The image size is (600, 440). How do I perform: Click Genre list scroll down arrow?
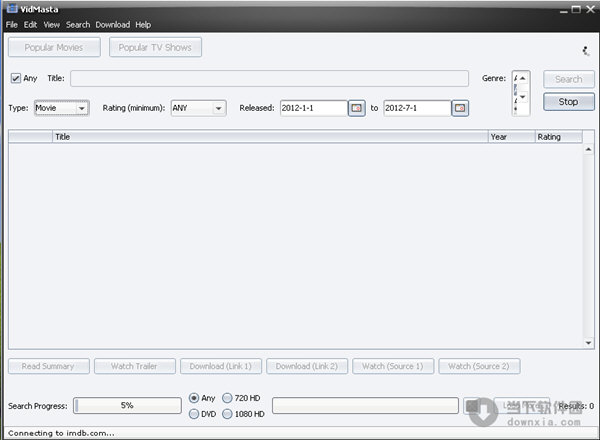pos(523,97)
